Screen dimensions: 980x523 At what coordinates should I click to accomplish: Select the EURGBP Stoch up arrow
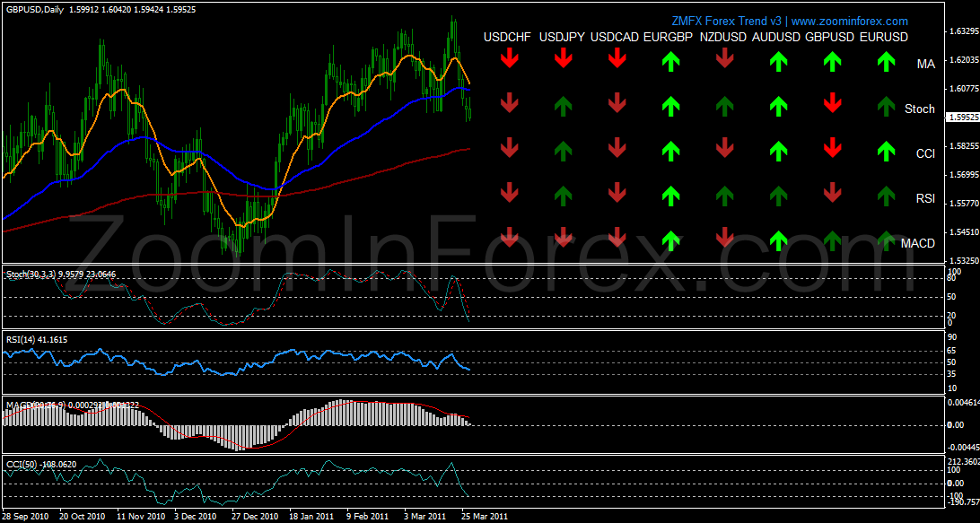tap(670, 106)
